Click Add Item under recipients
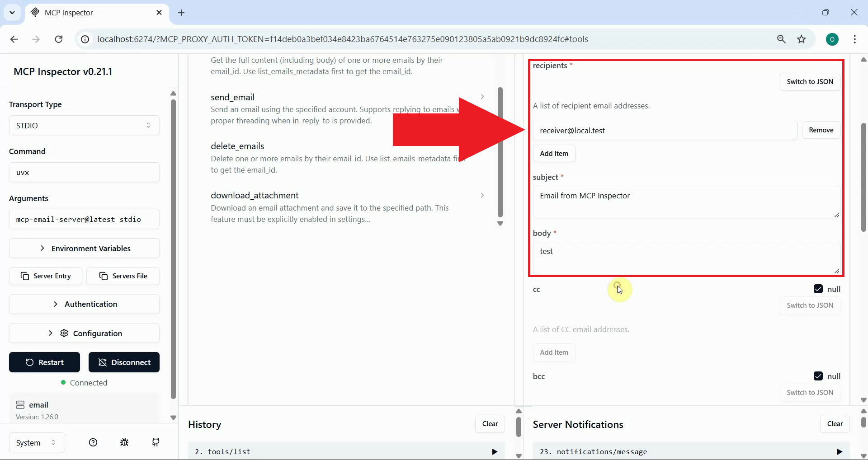Screen dimensions: 868x460 click(x=554, y=153)
